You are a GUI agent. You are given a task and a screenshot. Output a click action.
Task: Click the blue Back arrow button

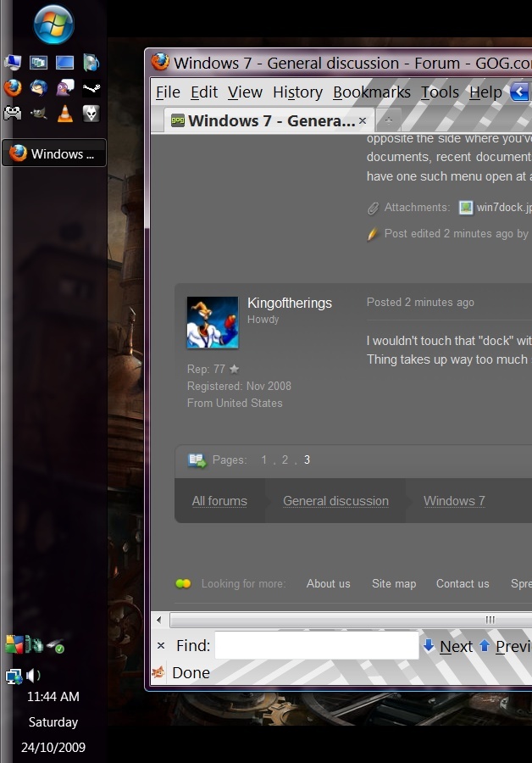(520, 92)
